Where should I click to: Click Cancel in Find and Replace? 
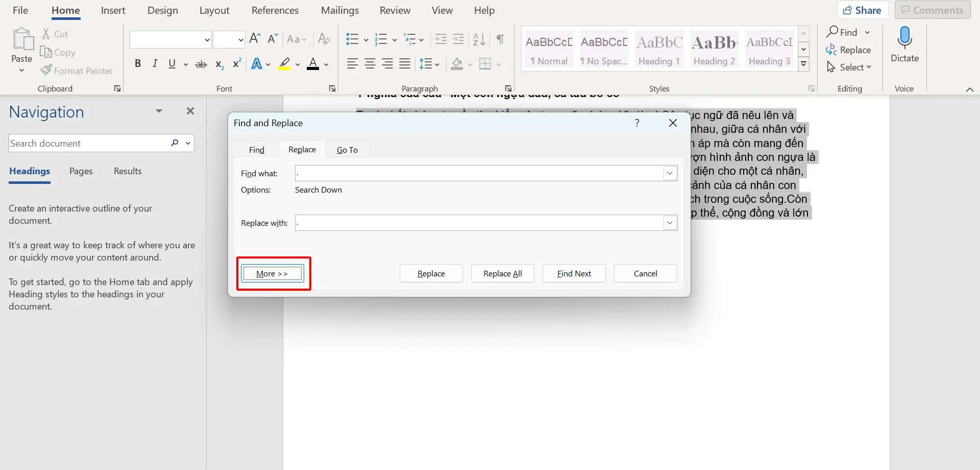646,273
